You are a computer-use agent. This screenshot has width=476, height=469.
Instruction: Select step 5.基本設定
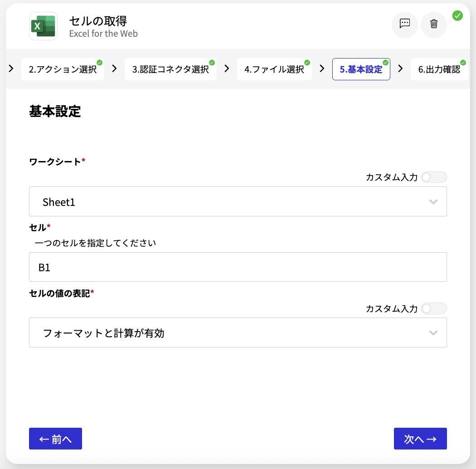361,69
